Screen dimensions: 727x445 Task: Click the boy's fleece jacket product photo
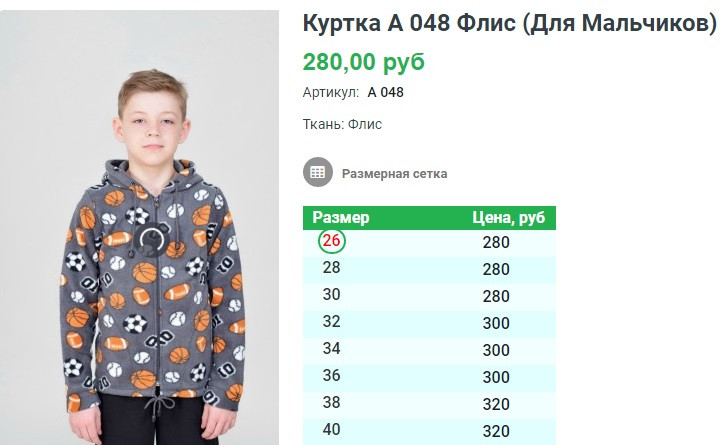[140, 228]
